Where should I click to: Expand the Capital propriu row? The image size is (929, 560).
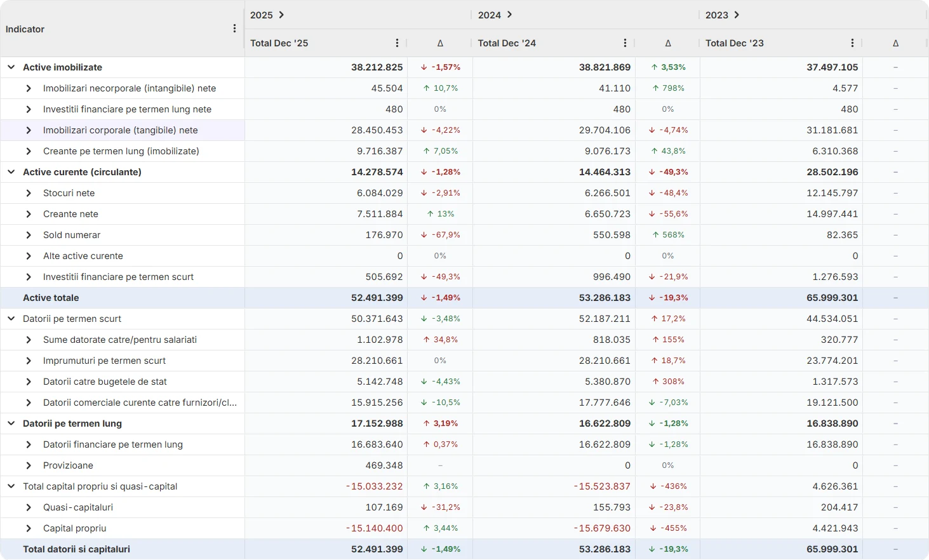[x=29, y=528]
